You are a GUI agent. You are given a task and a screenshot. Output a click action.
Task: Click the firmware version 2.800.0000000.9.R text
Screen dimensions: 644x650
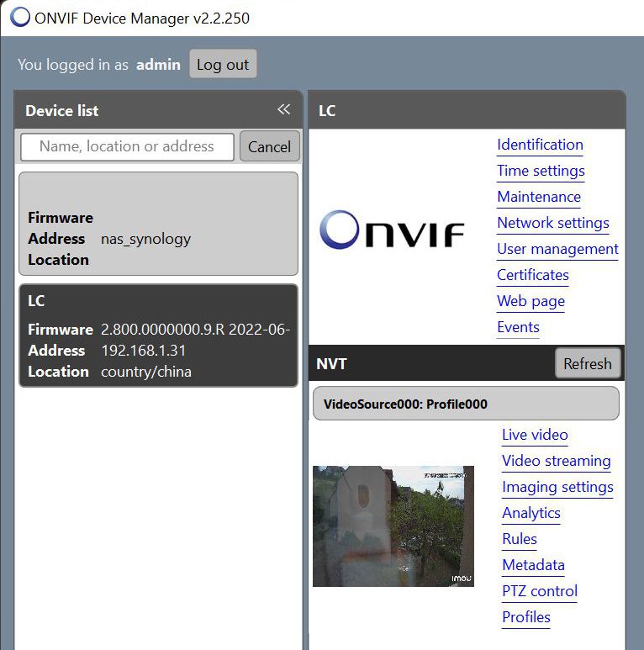pyautogui.click(x=162, y=330)
